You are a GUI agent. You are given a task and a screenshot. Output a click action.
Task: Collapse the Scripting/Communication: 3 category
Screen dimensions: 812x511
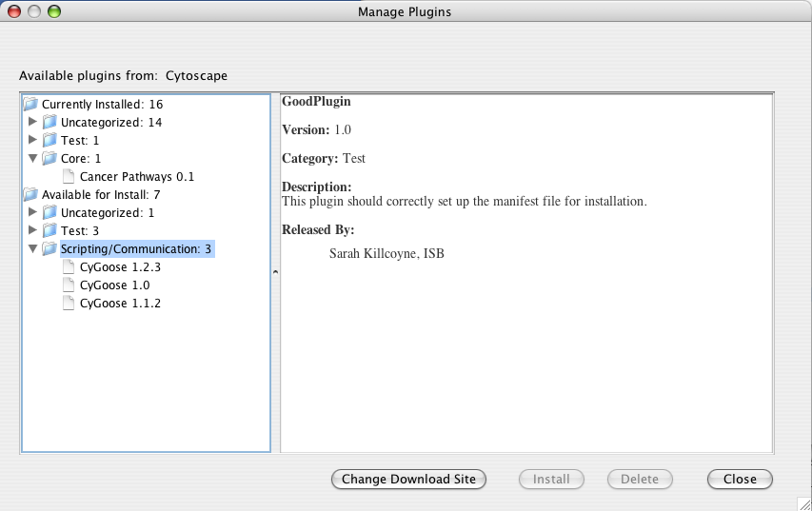[x=33, y=249]
